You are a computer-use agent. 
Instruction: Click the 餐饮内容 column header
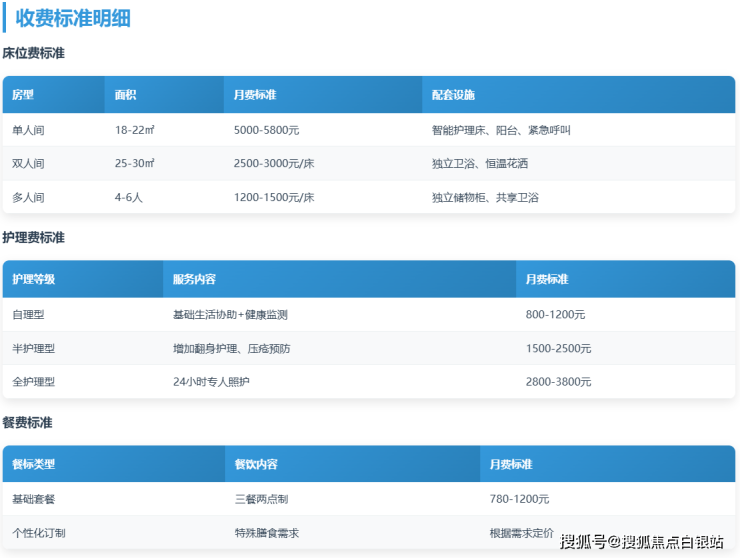pos(256,465)
